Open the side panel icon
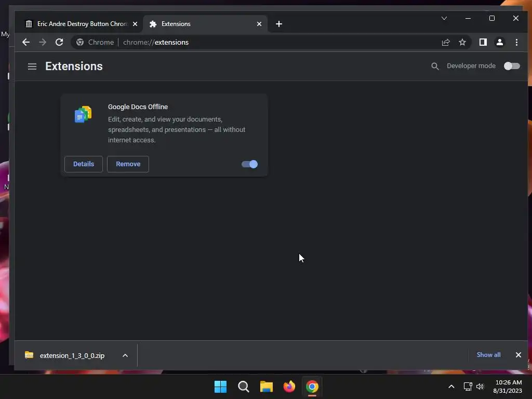532x399 pixels. pos(483,42)
